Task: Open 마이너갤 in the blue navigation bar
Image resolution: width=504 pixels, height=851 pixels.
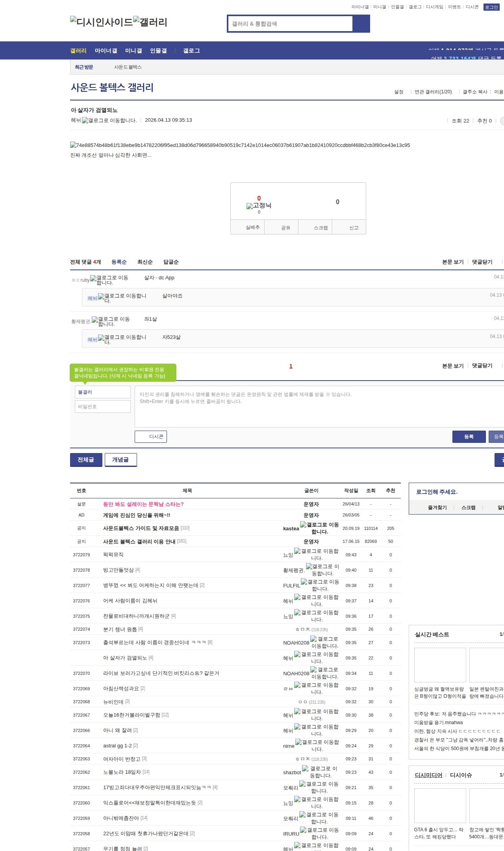Action: click(x=106, y=51)
